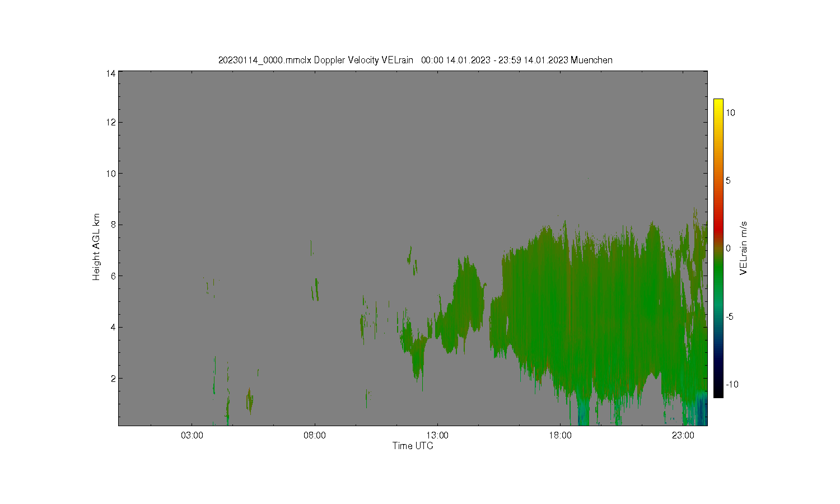Click the yellow top of the colorbar

pyautogui.click(x=718, y=104)
